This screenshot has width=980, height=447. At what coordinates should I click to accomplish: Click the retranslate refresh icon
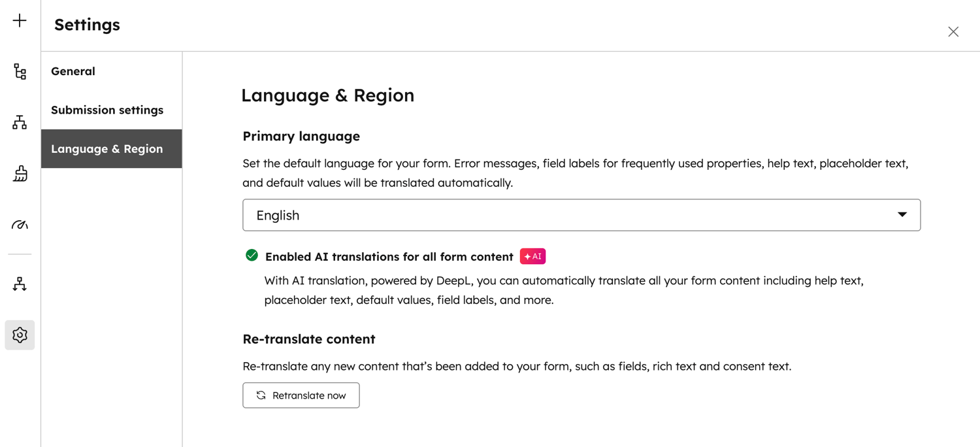pyautogui.click(x=261, y=395)
